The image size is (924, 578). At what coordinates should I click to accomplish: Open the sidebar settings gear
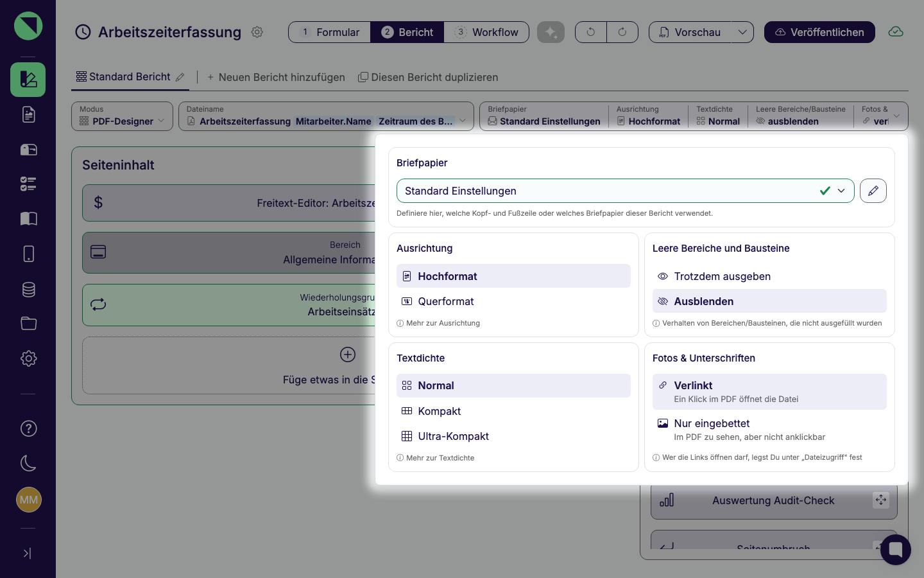pyautogui.click(x=28, y=358)
